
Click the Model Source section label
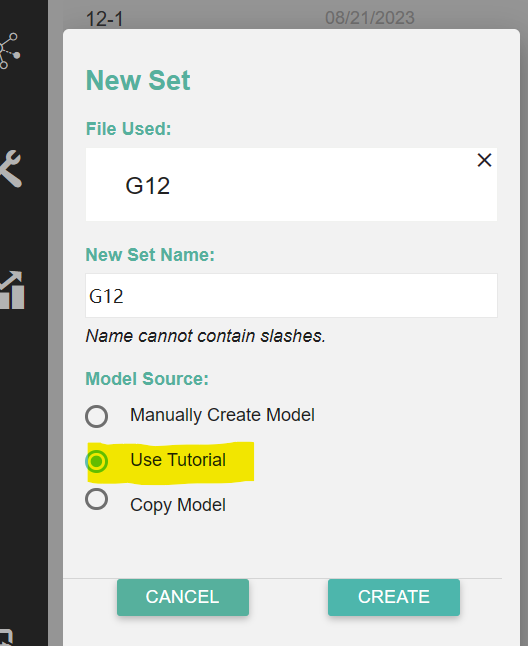pos(147,379)
